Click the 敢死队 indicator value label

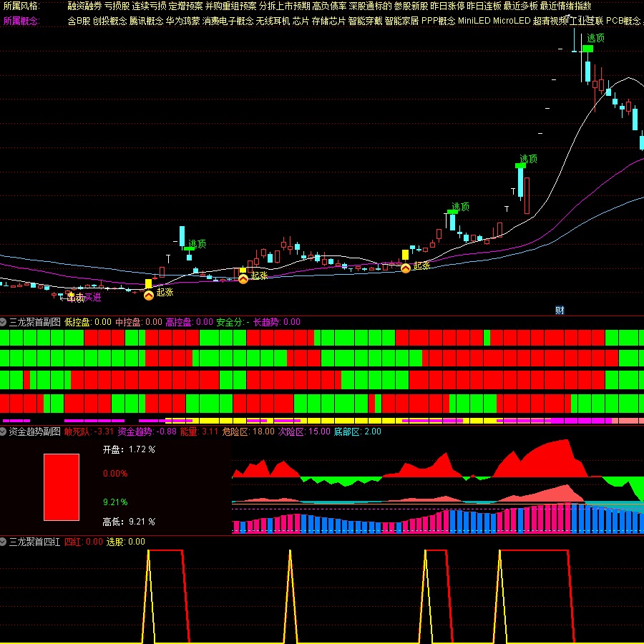(x=89, y=431)
